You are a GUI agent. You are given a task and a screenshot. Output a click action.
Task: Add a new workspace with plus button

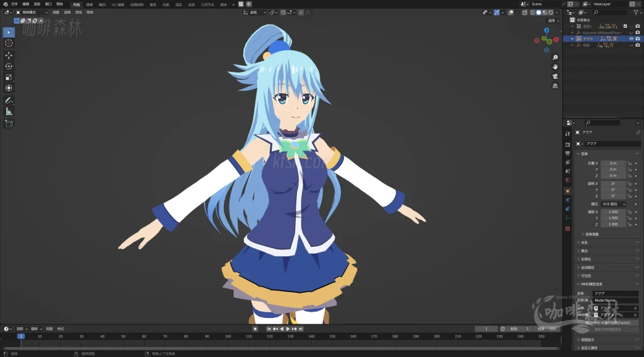point(233,4)
